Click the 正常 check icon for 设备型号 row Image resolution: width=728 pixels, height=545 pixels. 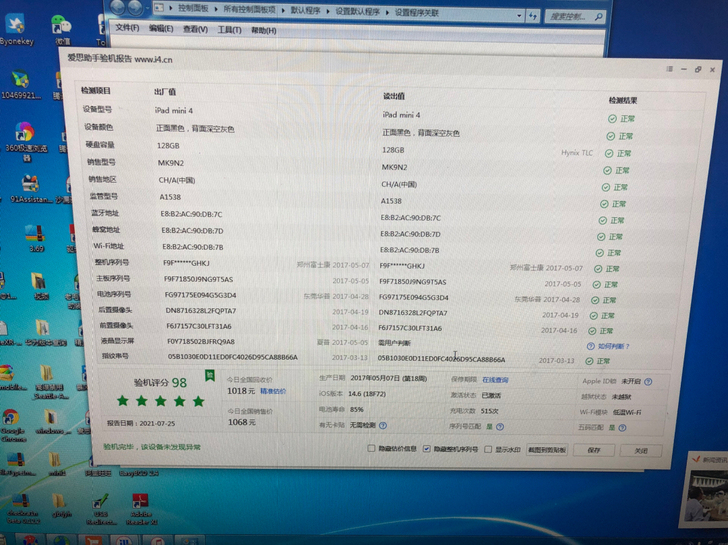pyautogui.click(x=612, y=119)
